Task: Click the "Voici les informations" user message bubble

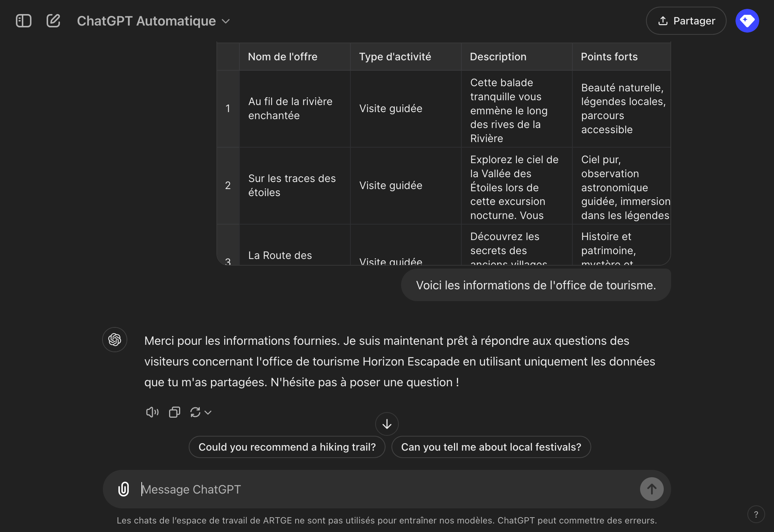Action: tap(536, 285)
